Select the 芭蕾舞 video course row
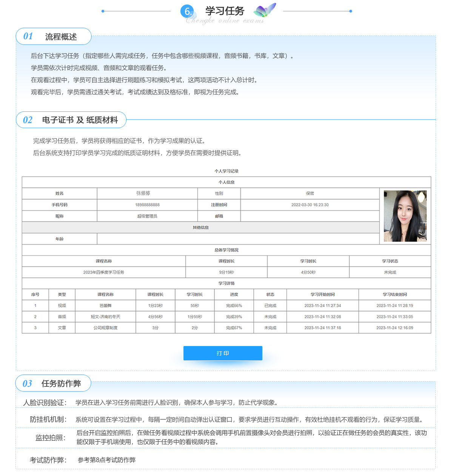Screen dimensions: 453x476 click(105, 306)
